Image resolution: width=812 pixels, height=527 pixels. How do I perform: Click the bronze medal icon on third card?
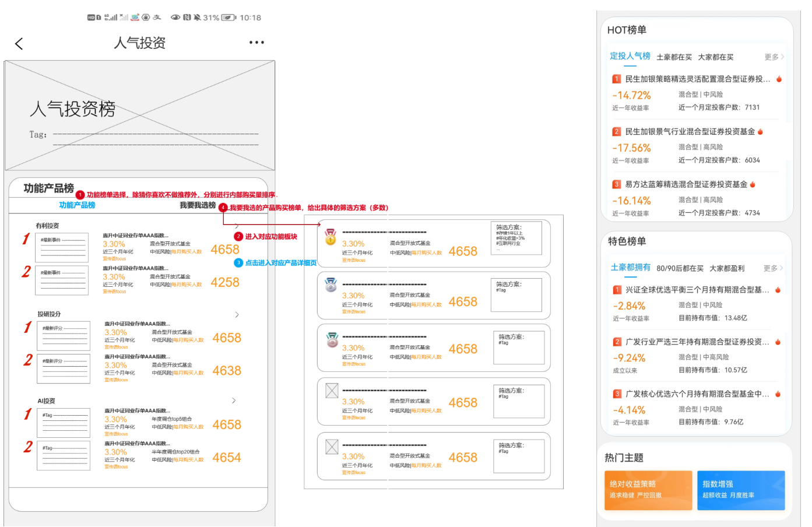(x=332, y=340)
